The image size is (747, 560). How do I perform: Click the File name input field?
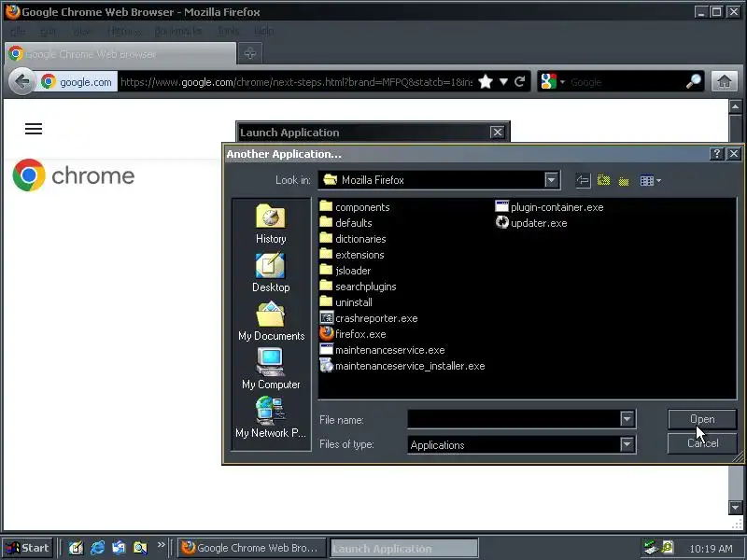pos(514,419)
